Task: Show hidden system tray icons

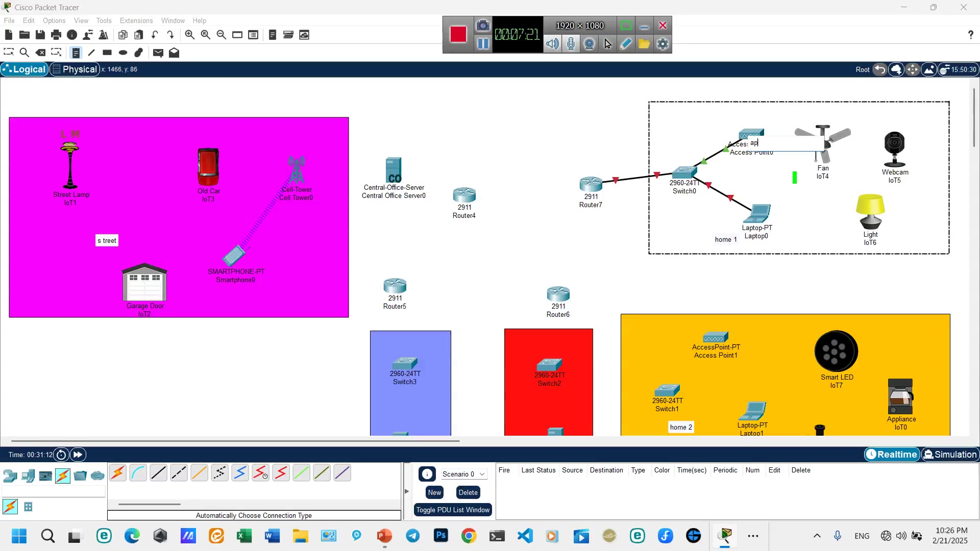Action: tap(817, 536)
